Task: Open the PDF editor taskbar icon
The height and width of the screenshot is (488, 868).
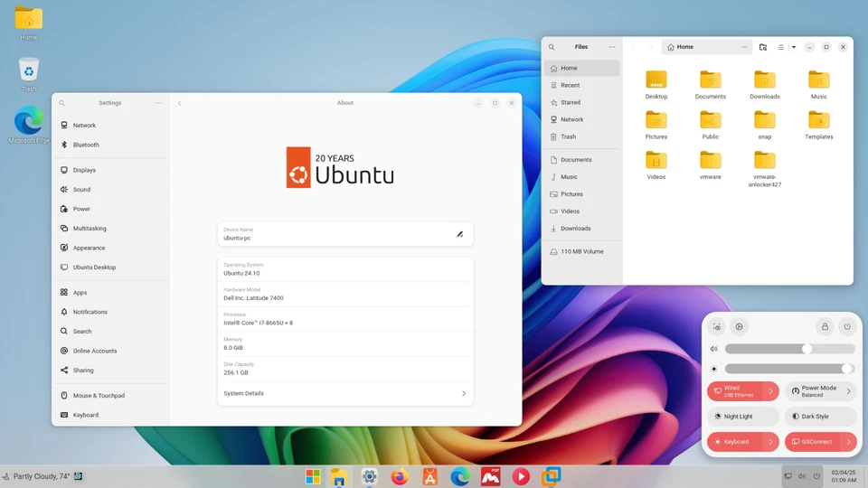Action: (x=490, y=476)
